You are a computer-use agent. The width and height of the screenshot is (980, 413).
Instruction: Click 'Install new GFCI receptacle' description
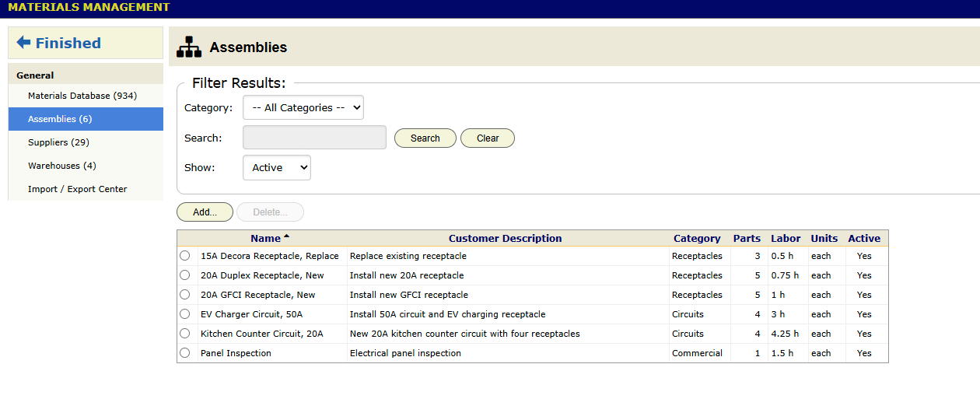point(409,295)
